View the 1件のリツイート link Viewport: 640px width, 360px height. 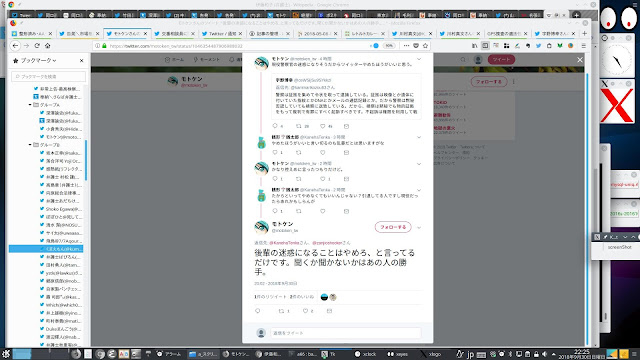click(270, 297)
